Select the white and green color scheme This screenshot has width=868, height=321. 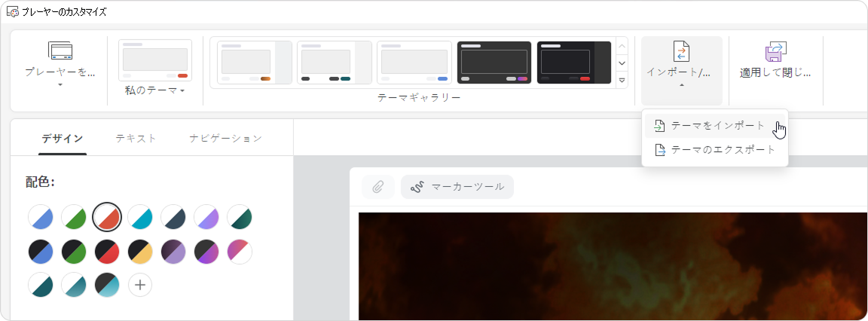[74, 216]
